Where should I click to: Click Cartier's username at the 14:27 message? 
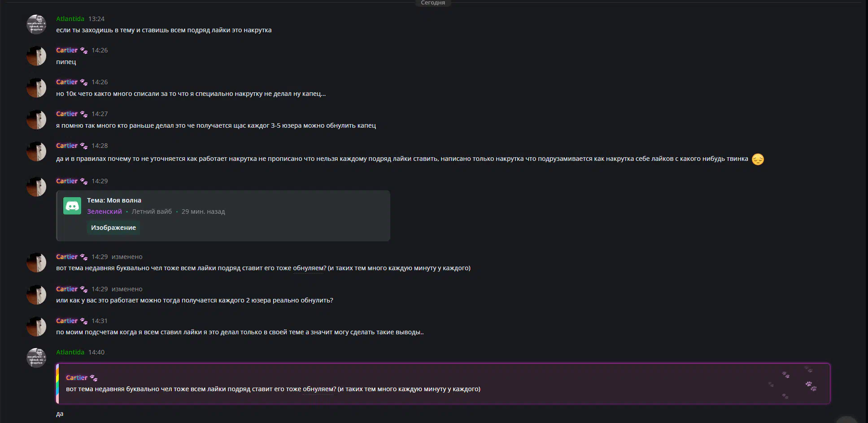click(67, 114)
